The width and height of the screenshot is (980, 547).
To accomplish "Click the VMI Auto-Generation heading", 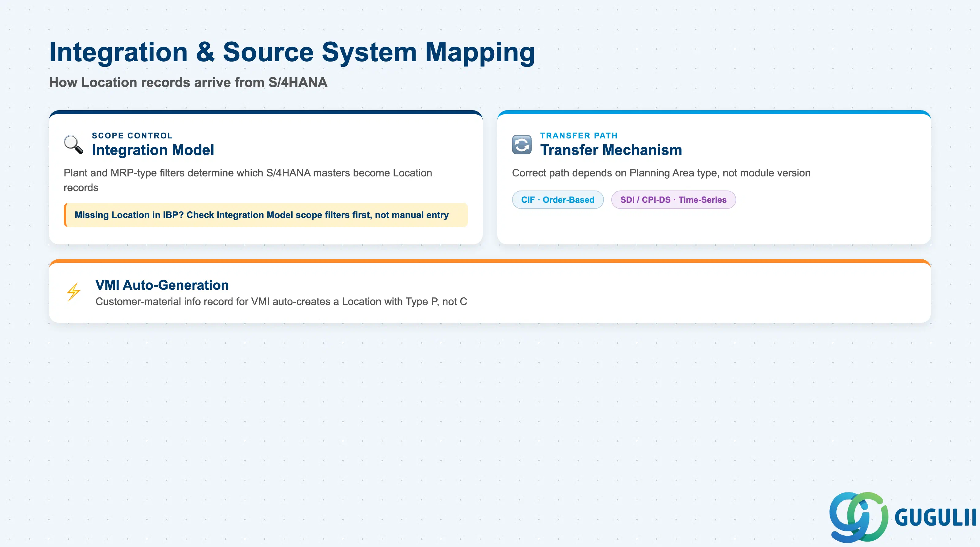I will pos(162,285).
